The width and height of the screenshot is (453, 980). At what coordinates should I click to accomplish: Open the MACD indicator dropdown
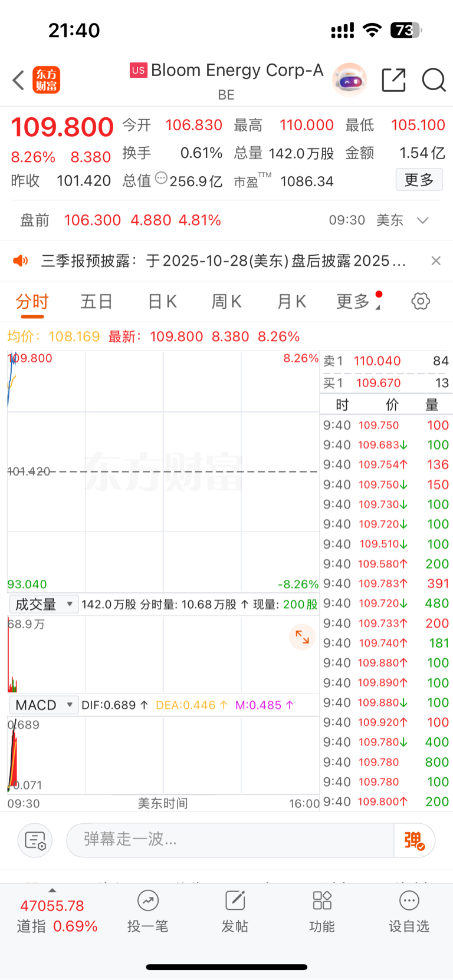tap(44, 705)
